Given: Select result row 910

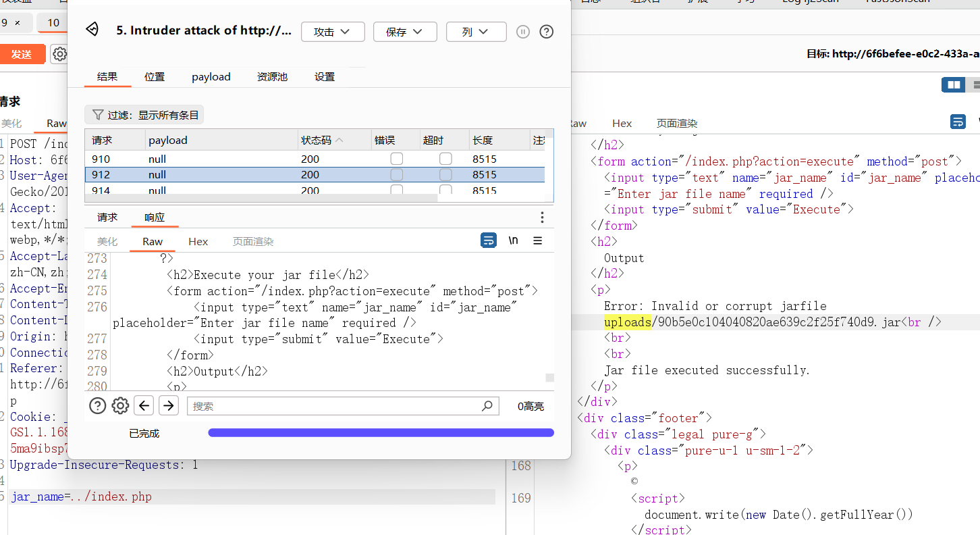Looking at the screenshot, I should pos(315,159).
